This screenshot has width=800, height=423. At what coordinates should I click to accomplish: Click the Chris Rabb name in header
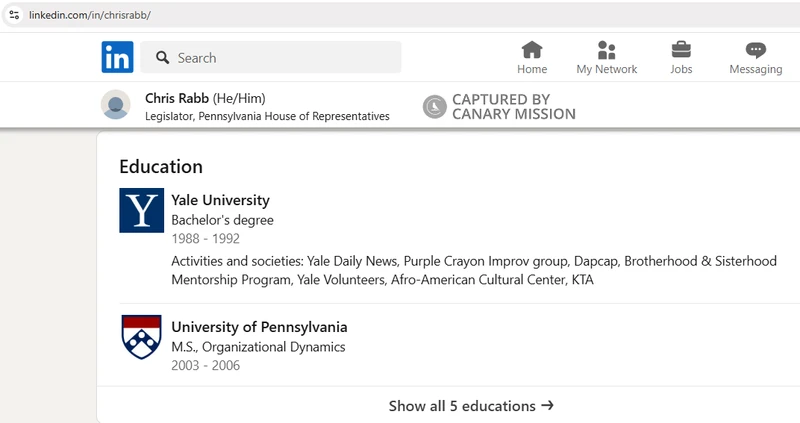[177, 98]
